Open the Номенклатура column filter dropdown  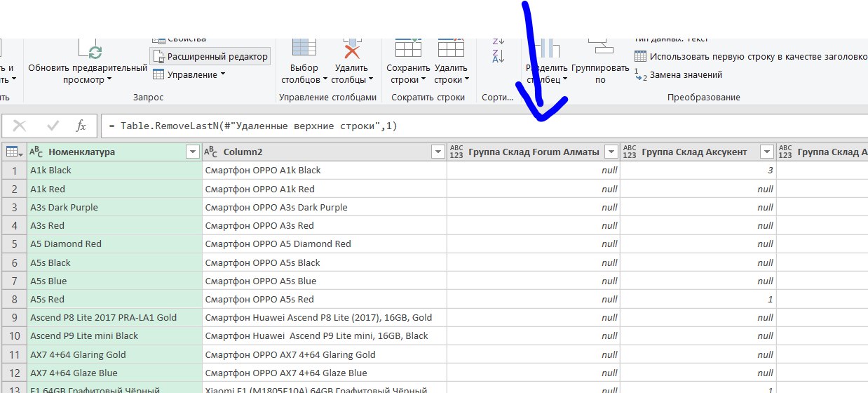193,152
